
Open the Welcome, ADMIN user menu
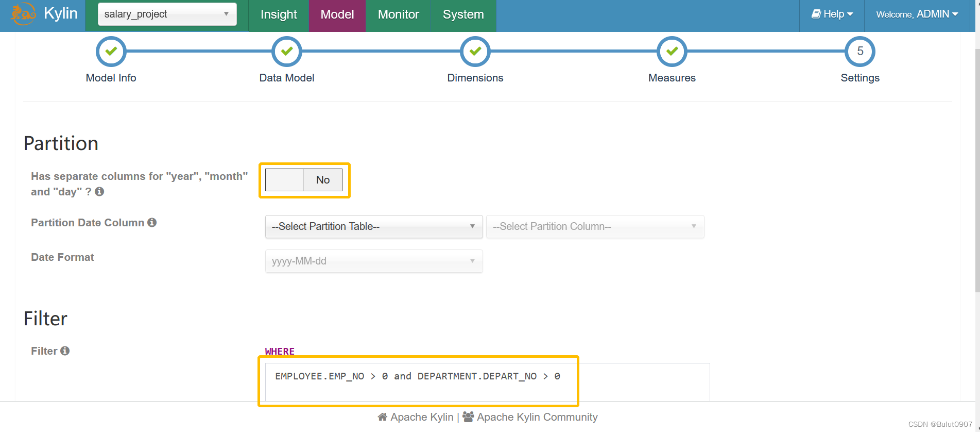coord(917,14)
